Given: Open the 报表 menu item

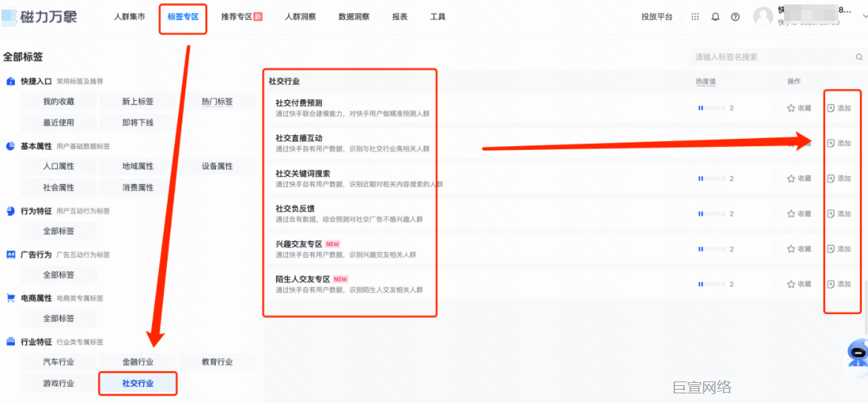Looking at the screenshot, I should (400, 17).
